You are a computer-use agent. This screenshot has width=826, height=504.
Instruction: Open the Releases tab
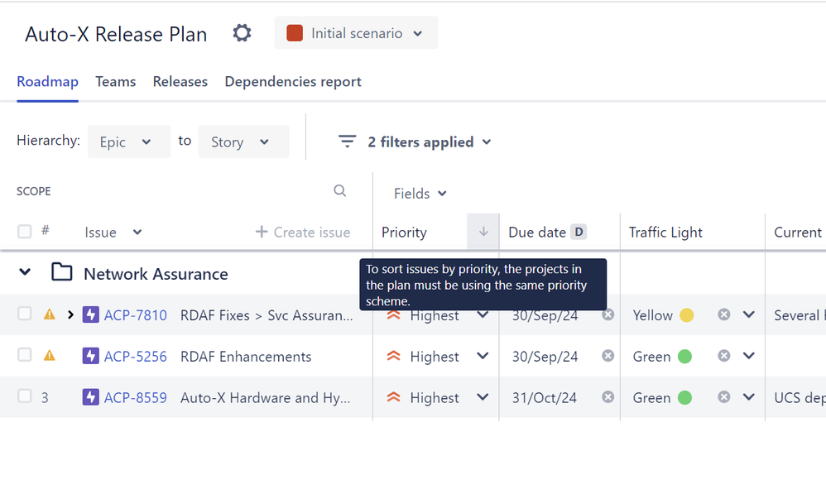click(x=180, y=82)
